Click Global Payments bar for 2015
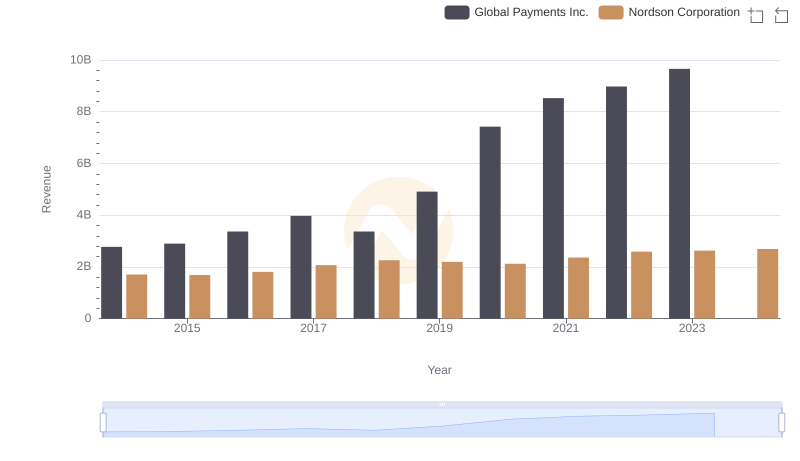The height and width of the screenshot is (461, 800). click(175, 281)
